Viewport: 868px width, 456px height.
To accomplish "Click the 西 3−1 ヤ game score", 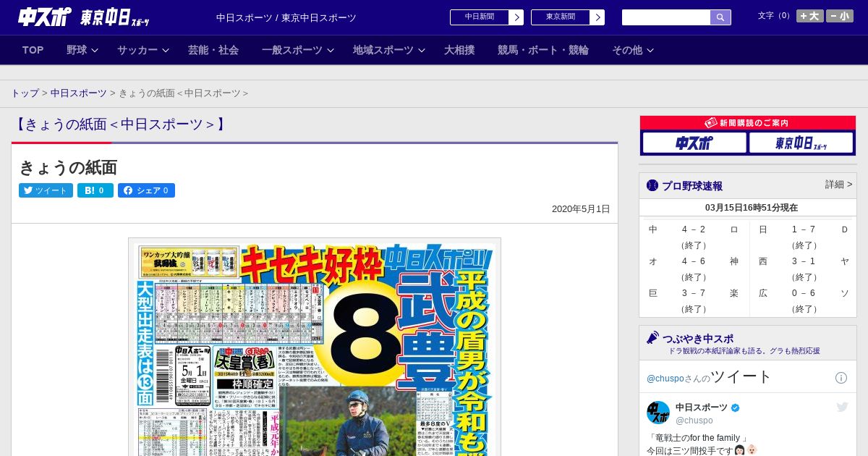I will (x=803, y=269).
